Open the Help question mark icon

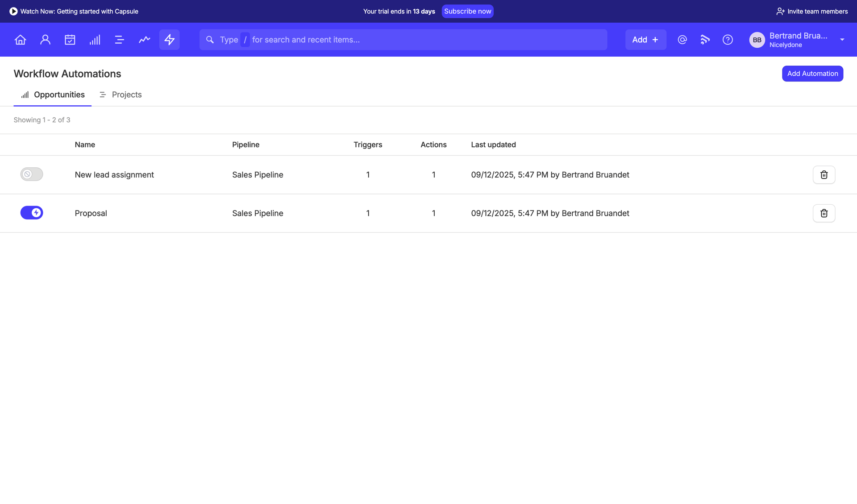pyautogui.click(x=728, y=40)
